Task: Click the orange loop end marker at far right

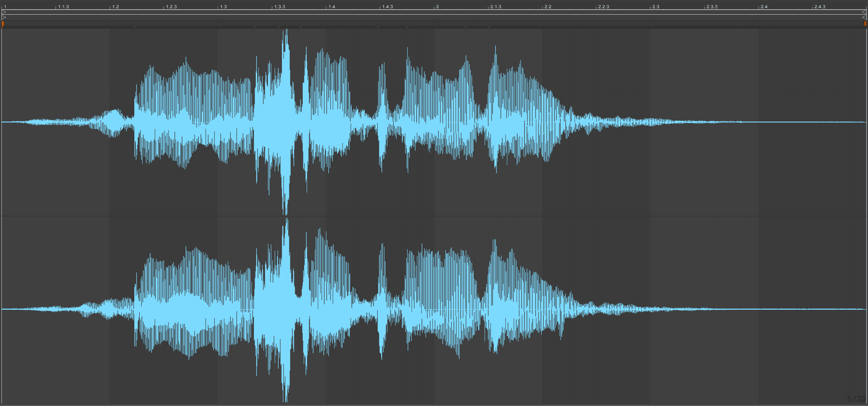Action: click(865, 24)
